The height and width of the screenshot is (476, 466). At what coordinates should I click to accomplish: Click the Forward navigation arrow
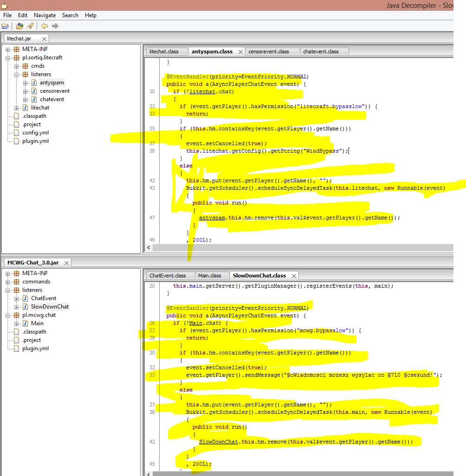(55, 26)
